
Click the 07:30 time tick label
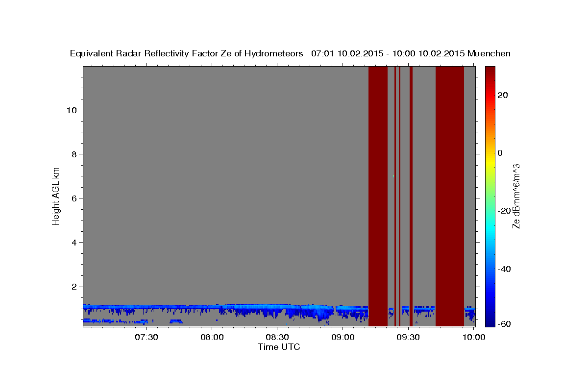click(147, 337)
